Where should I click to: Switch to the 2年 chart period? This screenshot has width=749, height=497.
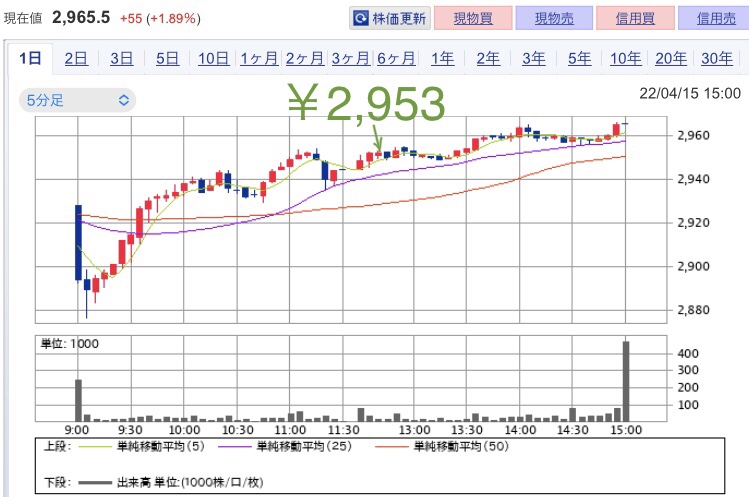[x=488, y=59]
